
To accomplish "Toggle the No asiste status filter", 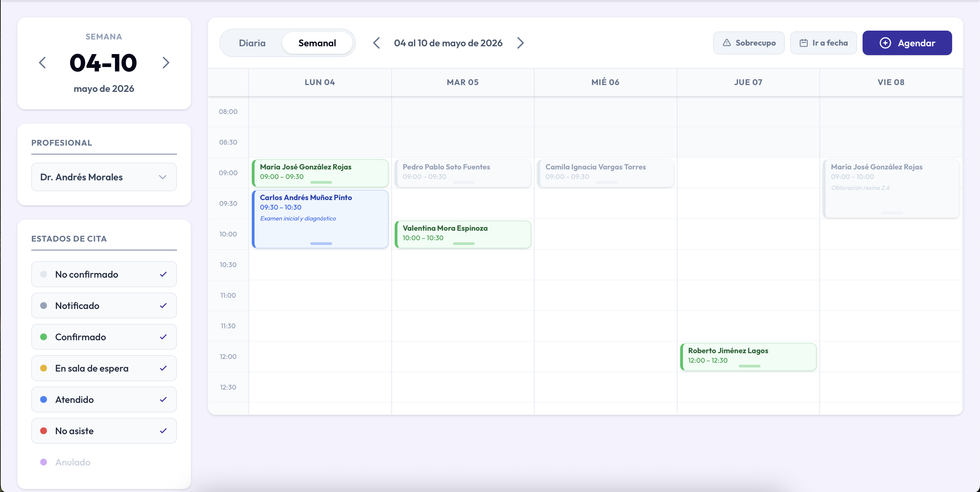I will (104, 431).
